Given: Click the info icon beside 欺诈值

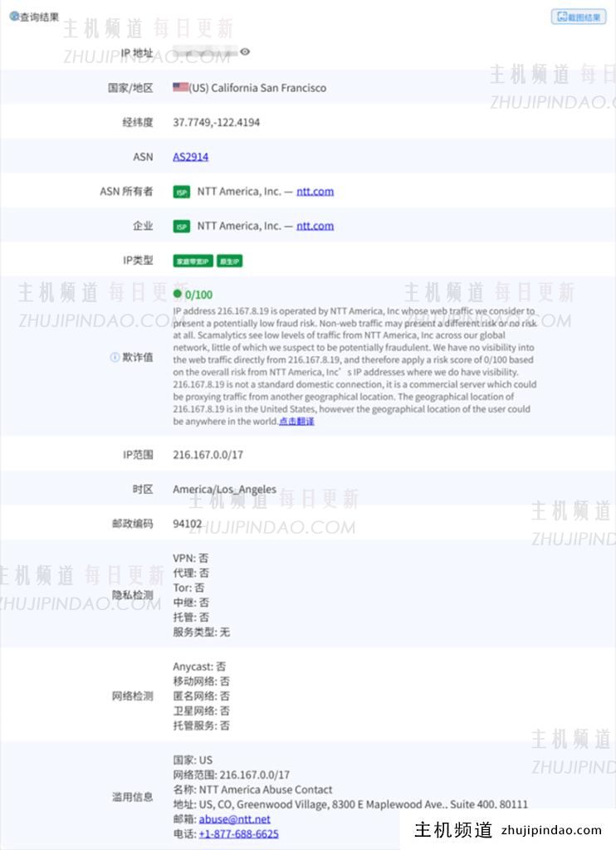Looking at the screenshot, I should 115,357.
